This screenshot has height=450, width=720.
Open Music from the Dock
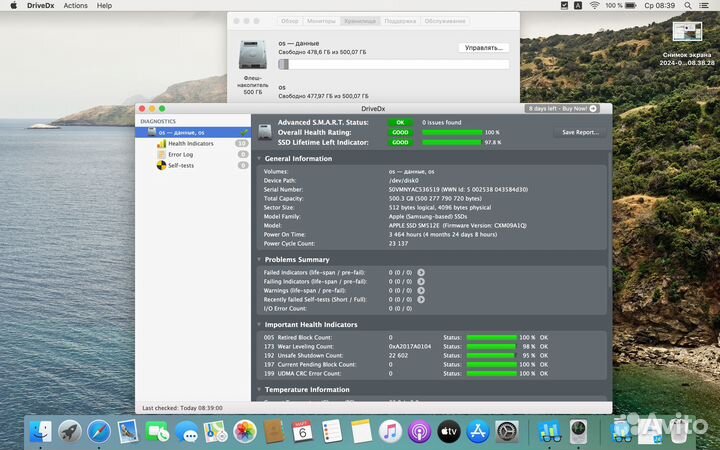(390, 432)
